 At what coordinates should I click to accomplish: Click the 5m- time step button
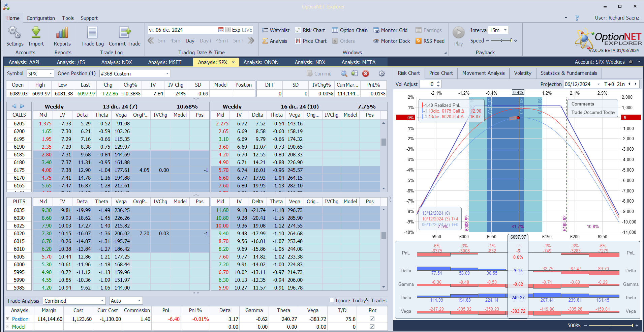click(162, 41)
